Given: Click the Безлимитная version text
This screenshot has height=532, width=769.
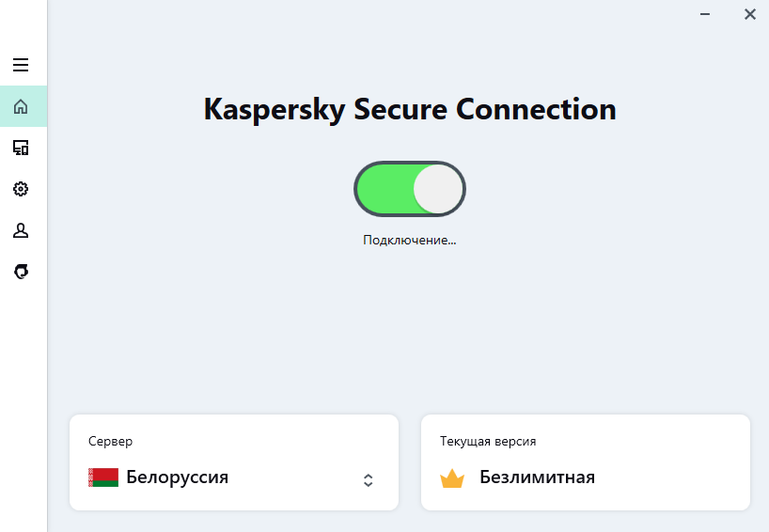Looking at the screenshot, I should [537, 477].
